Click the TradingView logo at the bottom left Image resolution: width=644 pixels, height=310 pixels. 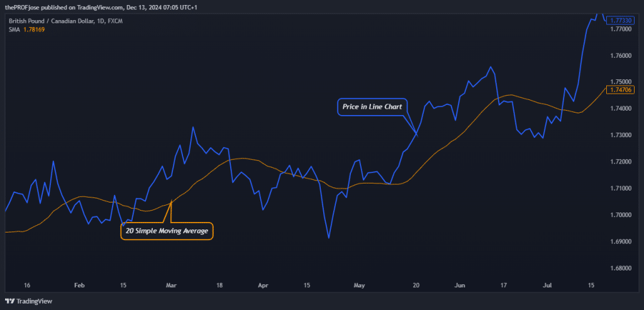(28, 301)
